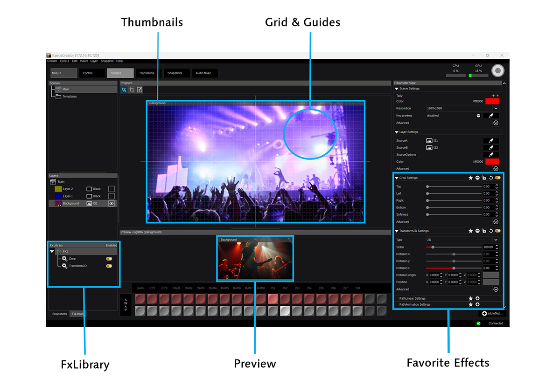Open the Transform2D Type dropdown
The width and height of the screenshot is (560, 392).
(x=496, y=240)
